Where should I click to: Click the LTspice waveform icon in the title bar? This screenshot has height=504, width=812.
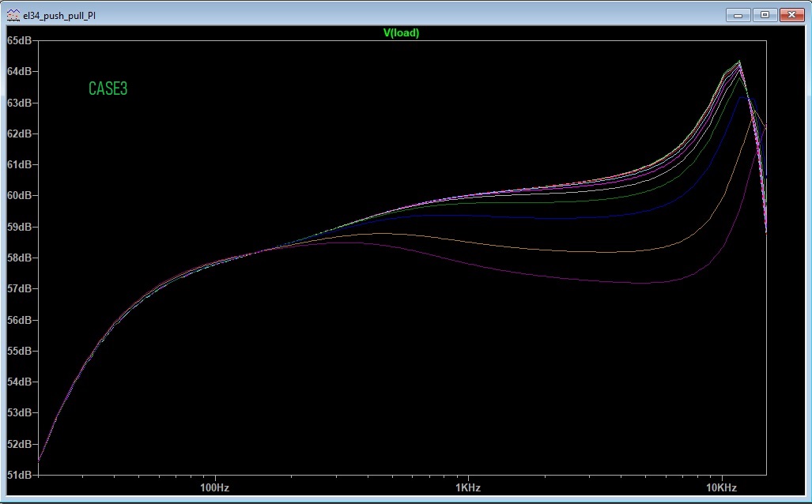[13, 15]
